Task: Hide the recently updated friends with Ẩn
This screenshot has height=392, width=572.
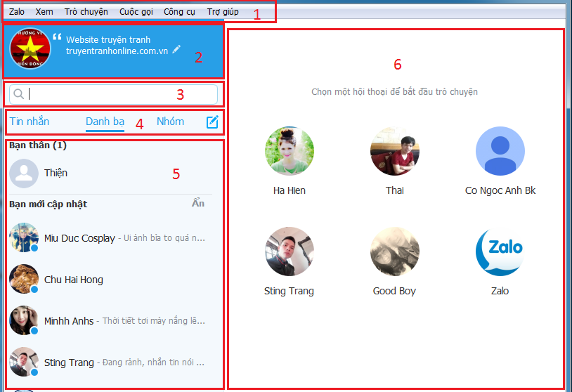Action: pyautogui.click(x=198, y=203)
